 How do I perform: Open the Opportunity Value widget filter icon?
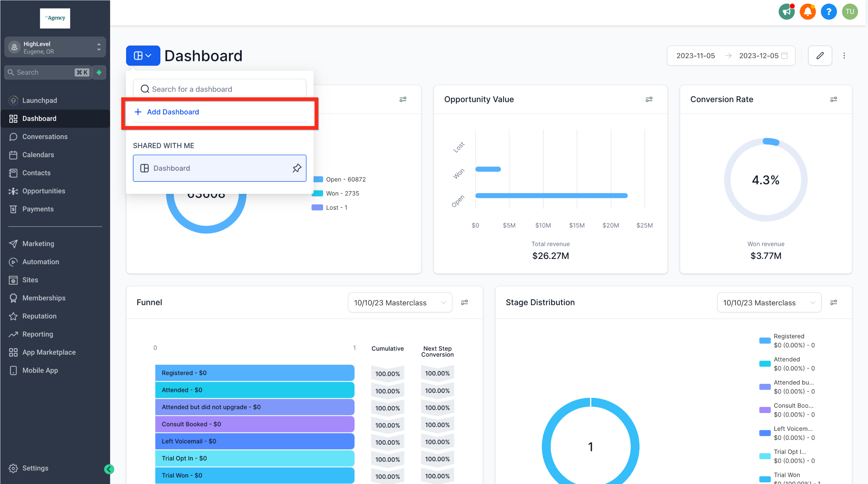point(649,100)
